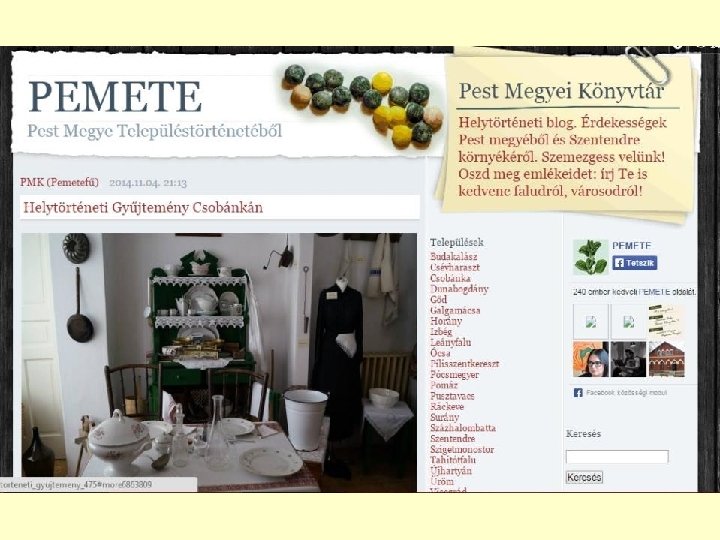Click the PMK (Pemetefű) author link

(x=59, y=182)
